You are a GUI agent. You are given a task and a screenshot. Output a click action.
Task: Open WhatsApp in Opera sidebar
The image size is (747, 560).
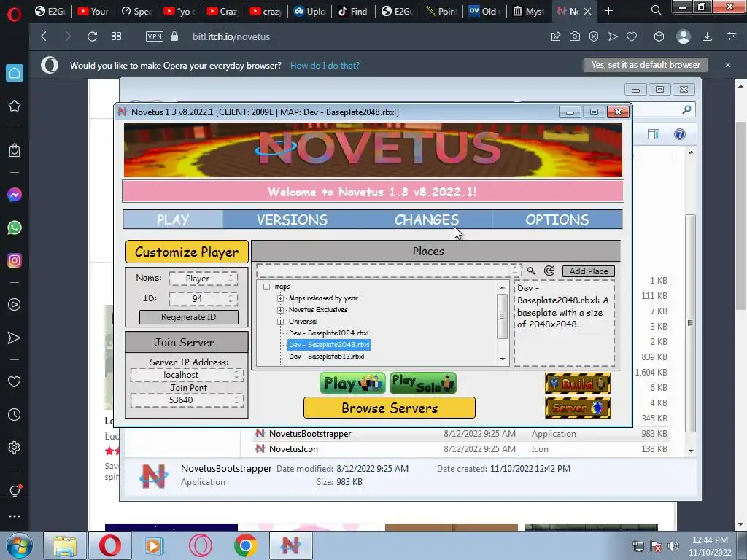[x=15, y=227]
